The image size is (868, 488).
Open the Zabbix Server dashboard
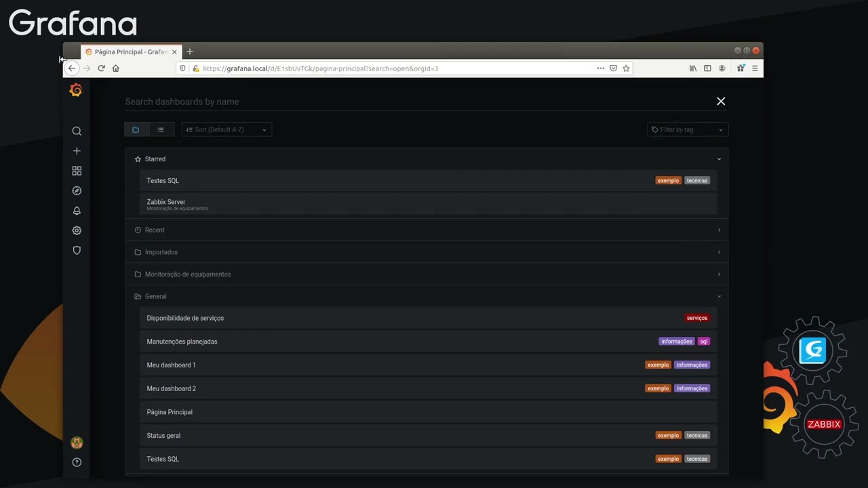428,204
